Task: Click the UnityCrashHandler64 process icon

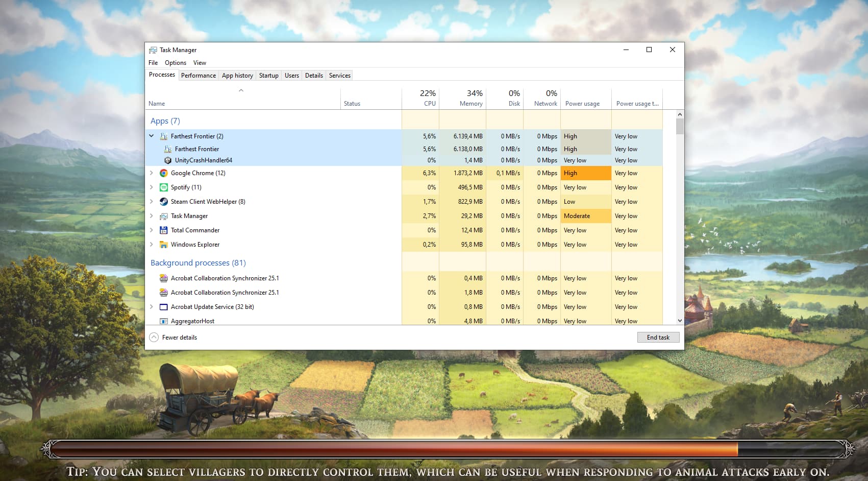Action: (168, 160)
